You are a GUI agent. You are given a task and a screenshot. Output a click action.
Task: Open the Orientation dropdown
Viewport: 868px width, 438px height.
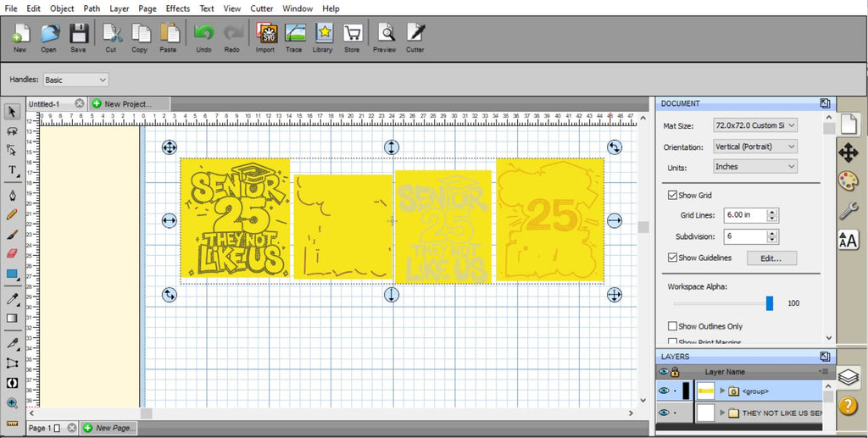pyautogui.click(x=754, y=147)
